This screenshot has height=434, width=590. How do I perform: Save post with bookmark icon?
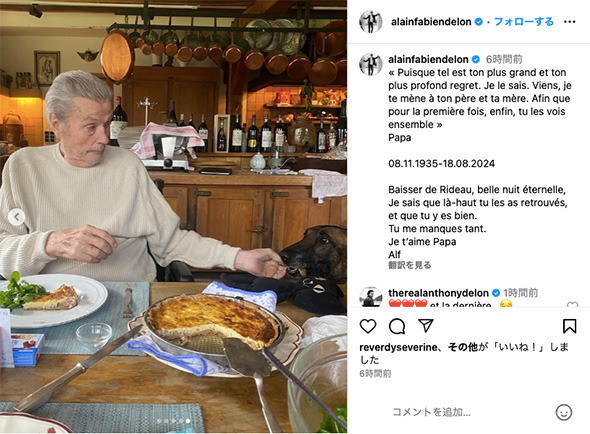pyautogui.click(x=569, y=326)
